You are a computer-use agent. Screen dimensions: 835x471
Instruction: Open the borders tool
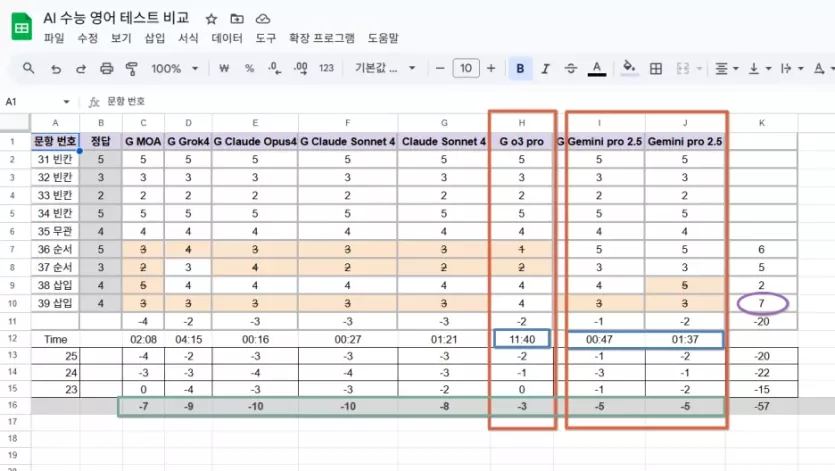(x=656, y=68)
